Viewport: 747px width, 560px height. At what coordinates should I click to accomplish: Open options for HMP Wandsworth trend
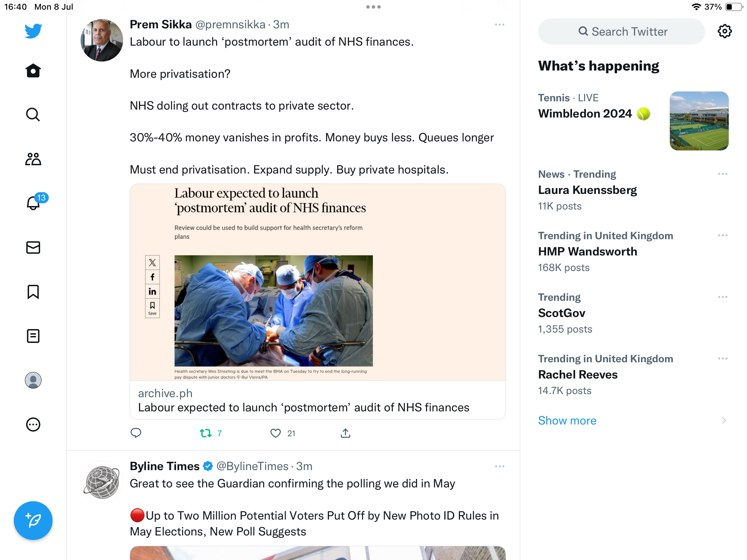coord(722,235)
